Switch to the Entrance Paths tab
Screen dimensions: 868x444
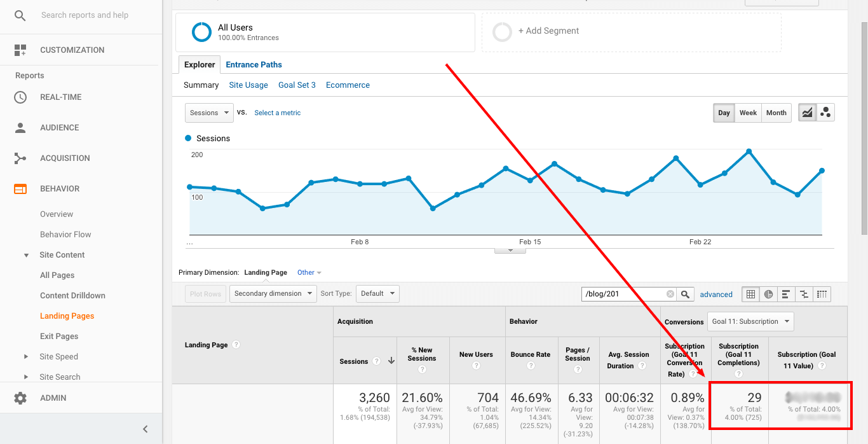(x=254, y=64)
